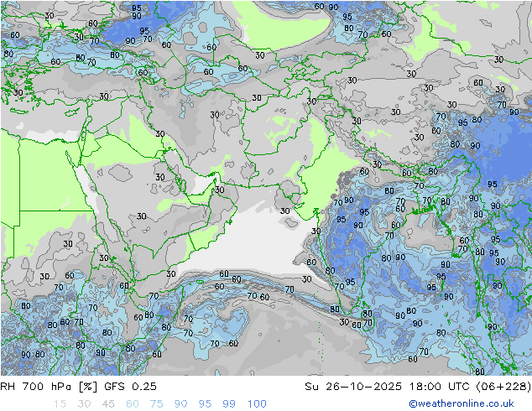Click the 'RH 700 hPa [%] GFS 0.25' title

pos(78,386)
